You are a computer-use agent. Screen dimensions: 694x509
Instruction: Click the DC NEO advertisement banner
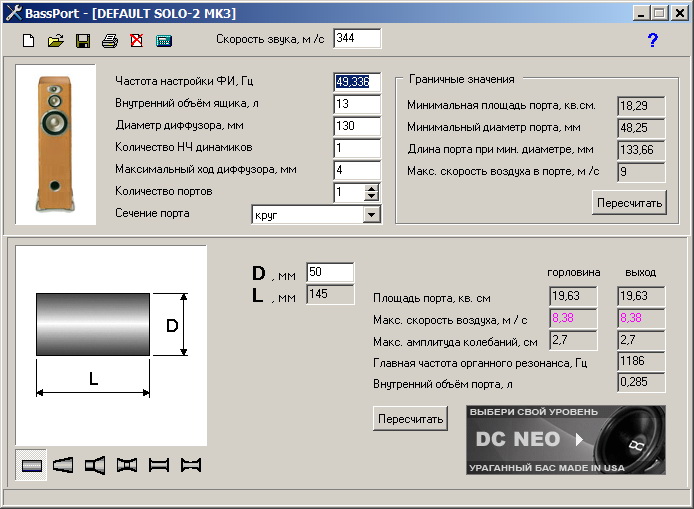pyautogui.click(x=566, y=440)
